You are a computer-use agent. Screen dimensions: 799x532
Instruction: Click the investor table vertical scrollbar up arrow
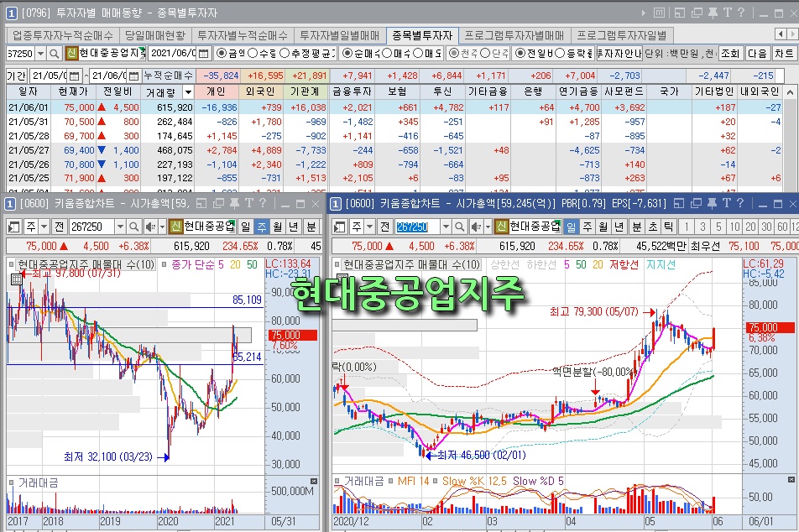pos(791,92)
